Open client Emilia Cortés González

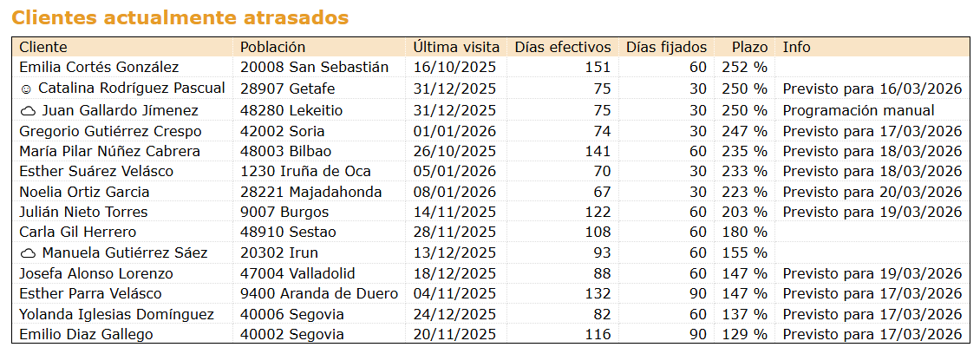point(99,67)
